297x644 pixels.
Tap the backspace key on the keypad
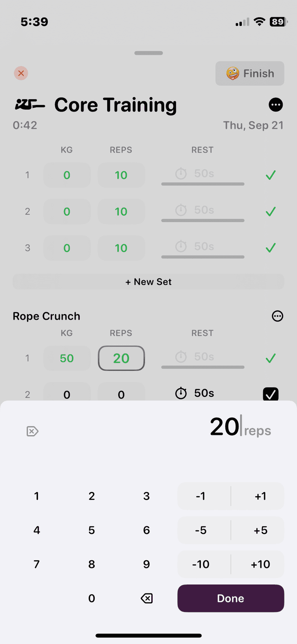tap(146, 598)
